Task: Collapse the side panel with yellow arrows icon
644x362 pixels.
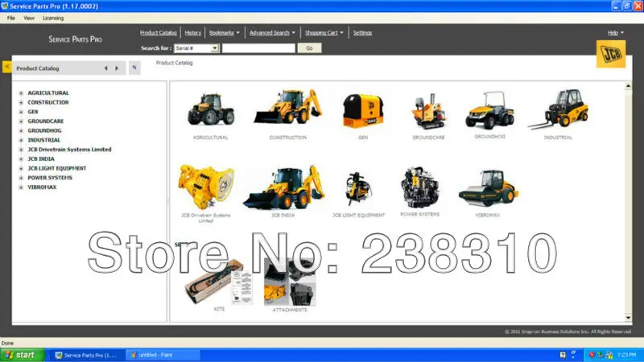Action: pyautogui.click(x=7, y=67)
